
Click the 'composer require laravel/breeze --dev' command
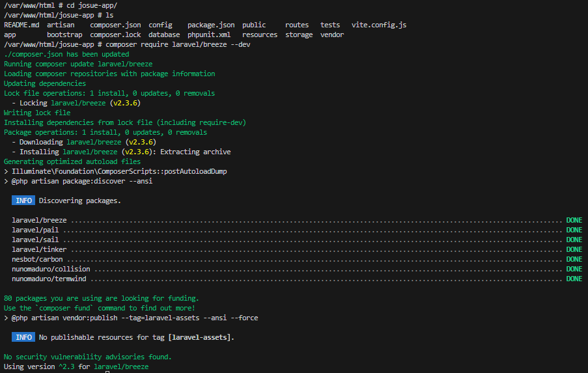click(x=178, y=45)
